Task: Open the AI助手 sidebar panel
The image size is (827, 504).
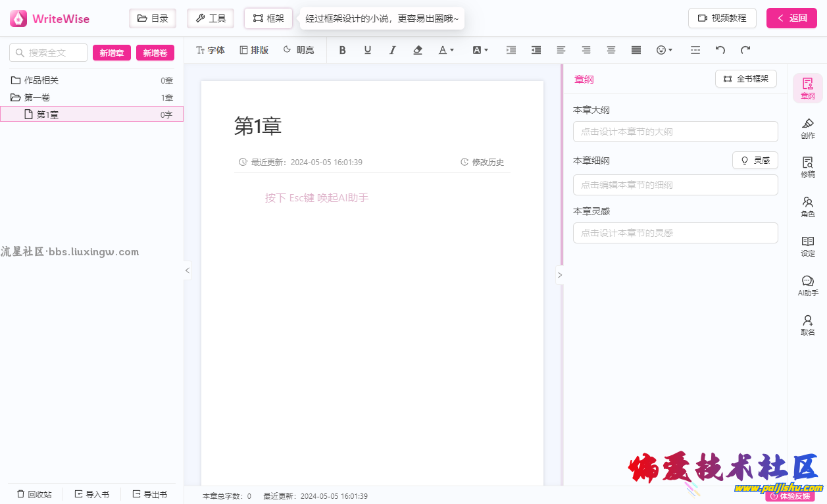Action: [x=807, y=286]
